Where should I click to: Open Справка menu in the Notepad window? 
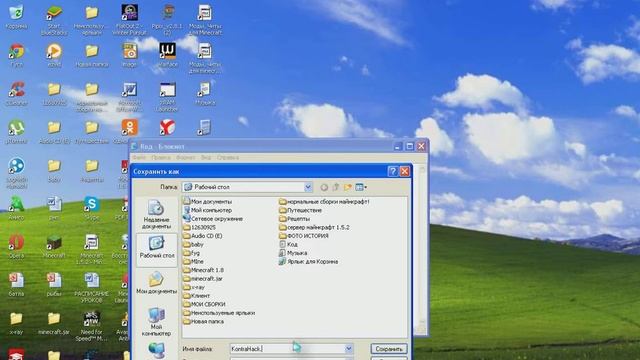(228, 158)
